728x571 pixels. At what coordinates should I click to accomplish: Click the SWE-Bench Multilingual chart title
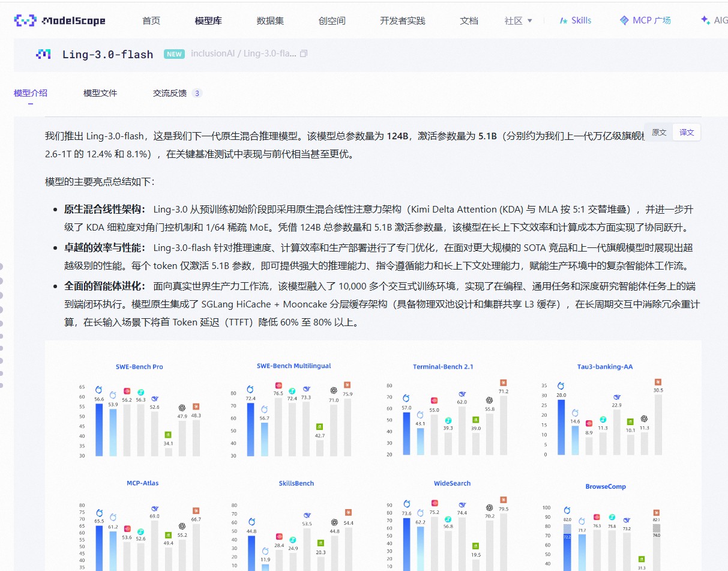point(293,366)
